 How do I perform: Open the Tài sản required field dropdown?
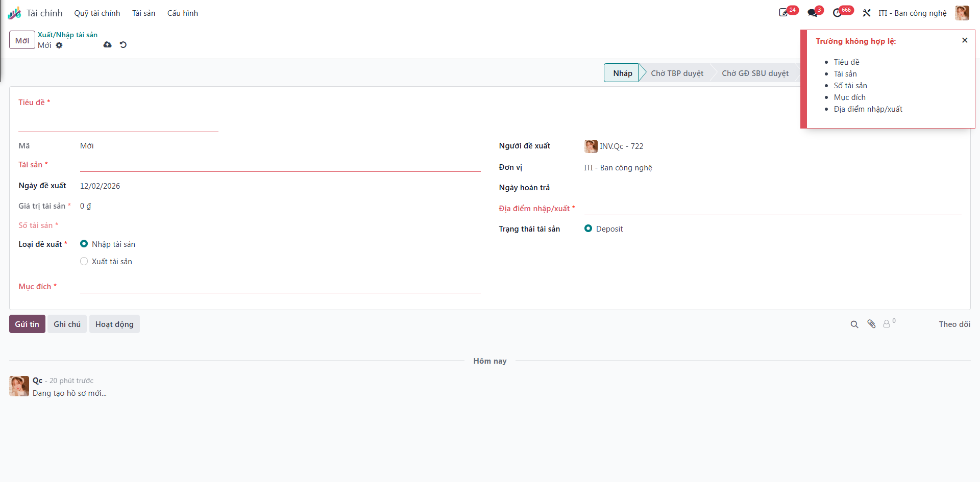point(280,165)
